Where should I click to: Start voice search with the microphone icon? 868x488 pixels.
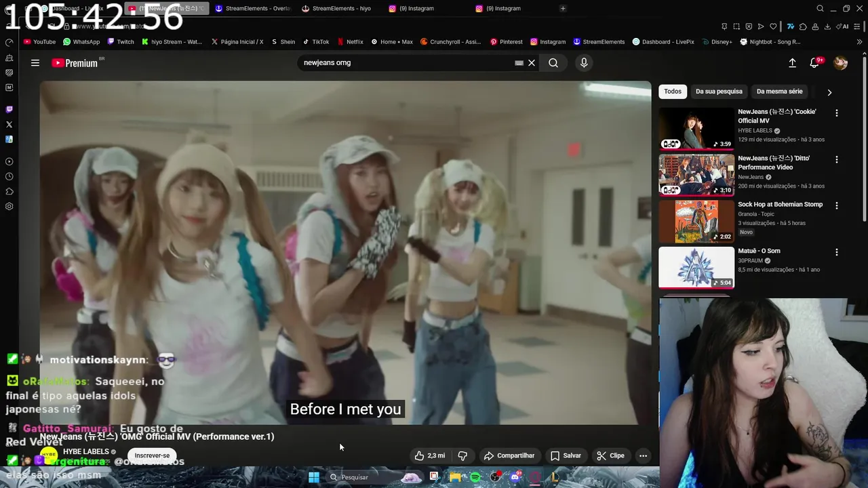[584, 63]
